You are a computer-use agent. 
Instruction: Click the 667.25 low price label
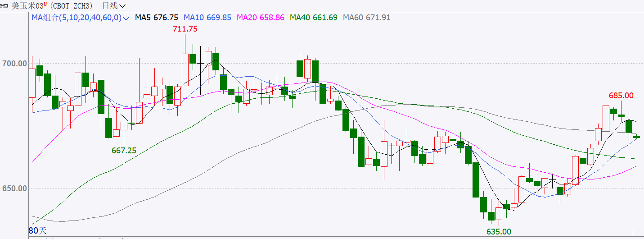pos(124,151)
